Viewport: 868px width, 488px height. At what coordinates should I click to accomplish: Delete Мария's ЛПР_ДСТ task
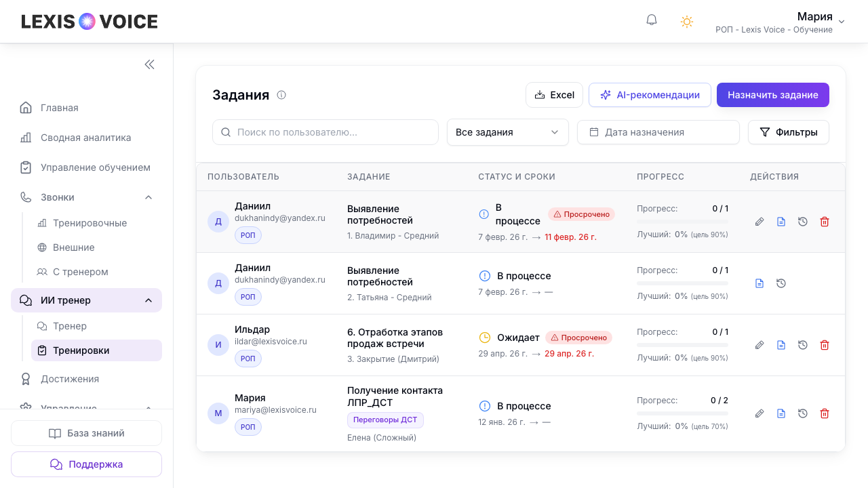[x=825, y=413]
